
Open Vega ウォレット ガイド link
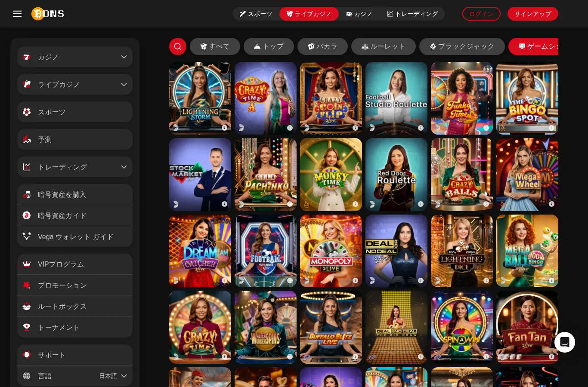(x=75, y=236)
